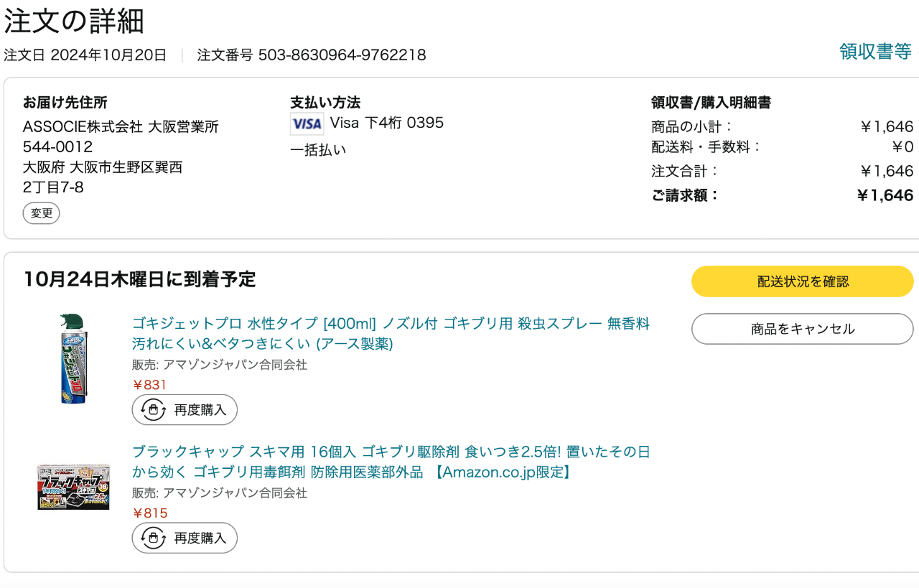The image size is (919, 588).
Task: Click the rebuy icon for ブラックキャップ
Action: tap(153, 538)
